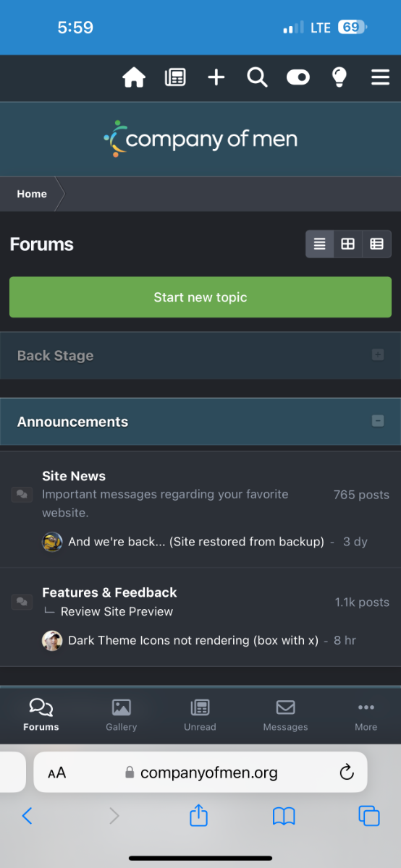Switch to table view layout
Screen dimensions: 401x868
tap(376, 244)
